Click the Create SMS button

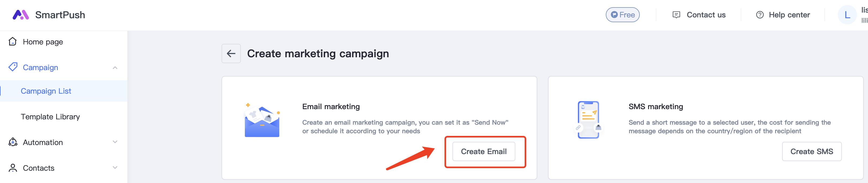tap(811, 152)
